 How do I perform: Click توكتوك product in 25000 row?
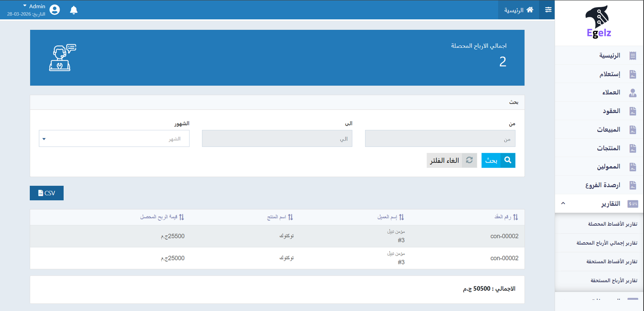click(287, 258)
